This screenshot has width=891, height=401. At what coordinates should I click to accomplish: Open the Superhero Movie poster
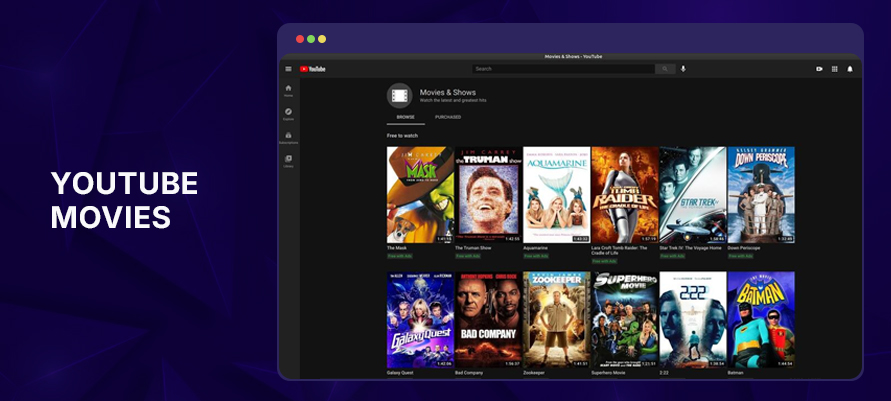624,320
